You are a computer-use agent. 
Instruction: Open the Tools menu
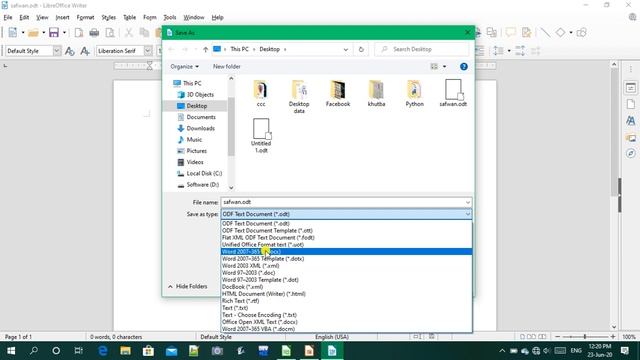[169, 18]
